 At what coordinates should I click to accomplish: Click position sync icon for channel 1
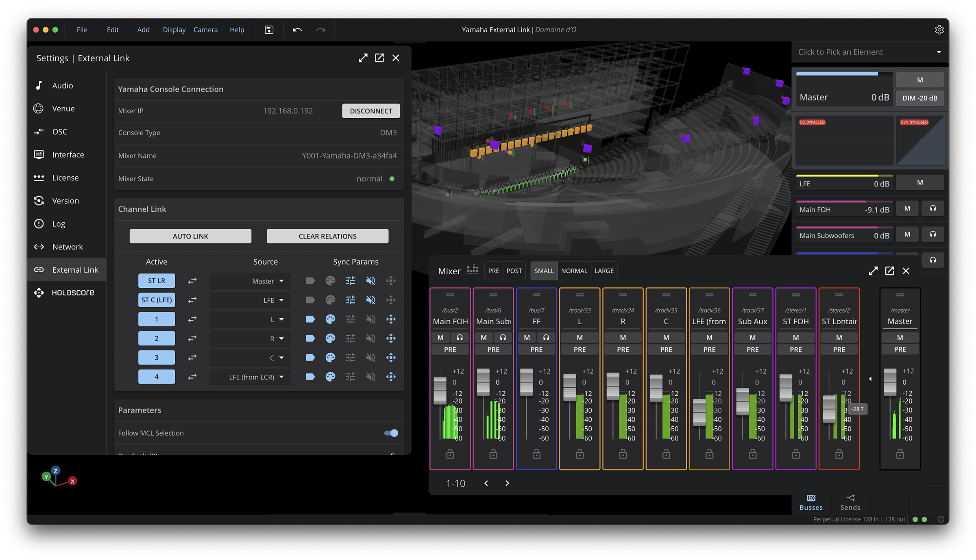391,319
